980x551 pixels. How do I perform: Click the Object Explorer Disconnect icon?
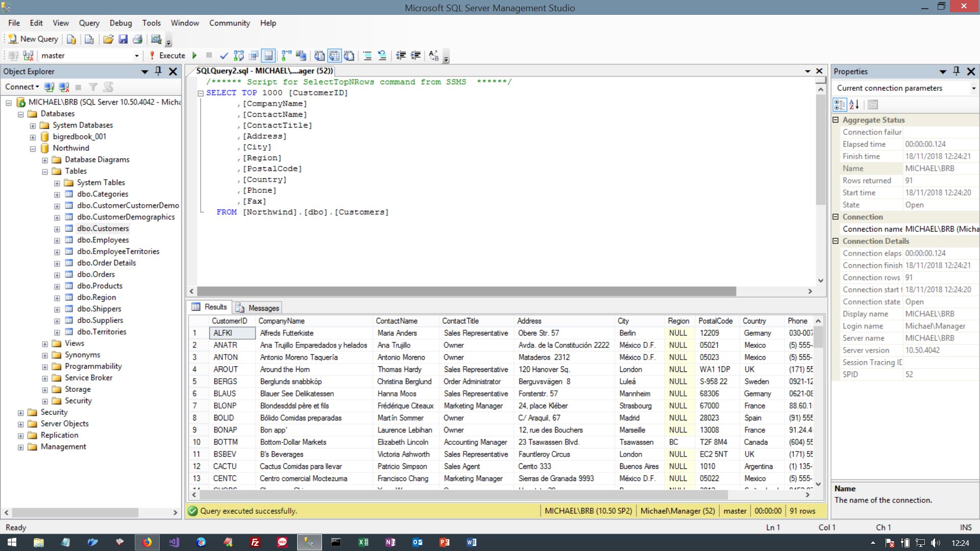tap(64, 87)
